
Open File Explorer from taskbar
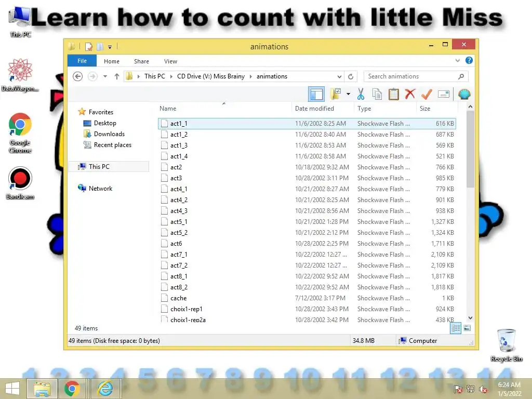coord(42,389)
